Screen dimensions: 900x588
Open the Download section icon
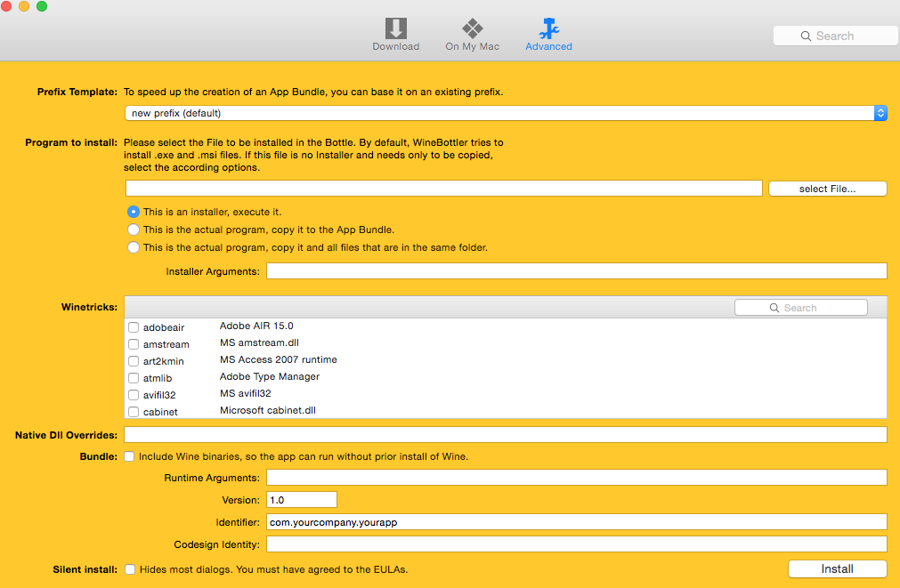point(395,28)
